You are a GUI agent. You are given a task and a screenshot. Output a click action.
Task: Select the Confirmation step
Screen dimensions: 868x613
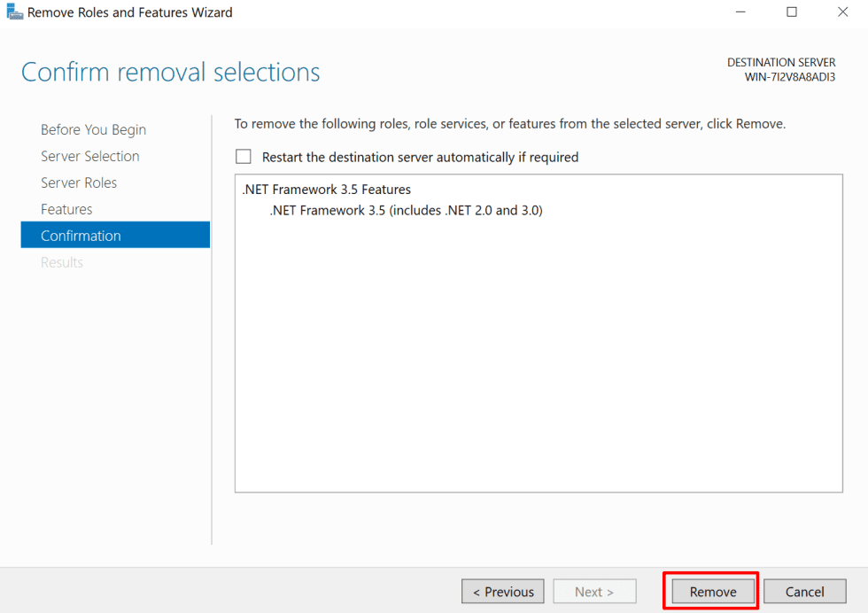(81, 235)
